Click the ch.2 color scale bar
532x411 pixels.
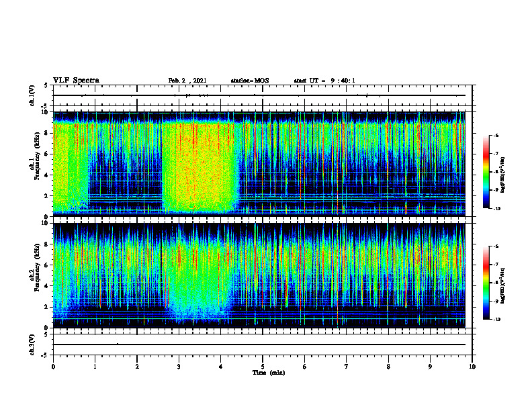coord(486,283)
